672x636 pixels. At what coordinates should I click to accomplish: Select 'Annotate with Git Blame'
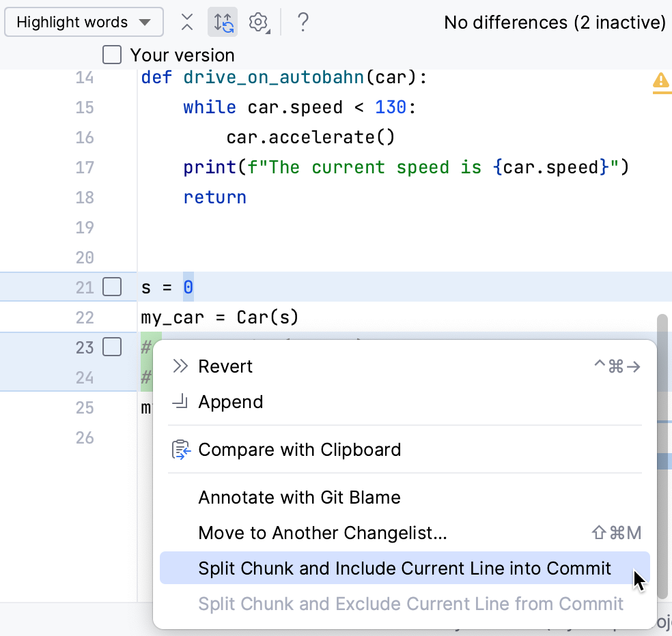(x=298, y=497)
